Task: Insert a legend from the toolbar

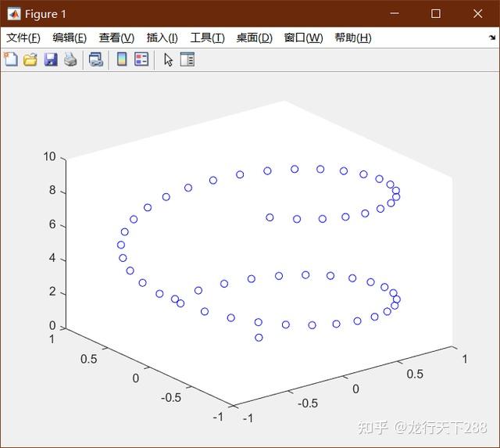Action: point(141,59)
